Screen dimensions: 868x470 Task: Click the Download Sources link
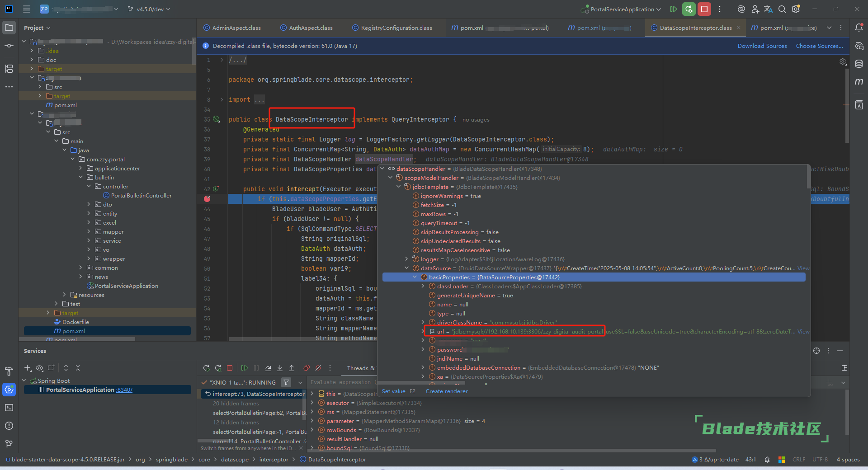tap(762, 46)
